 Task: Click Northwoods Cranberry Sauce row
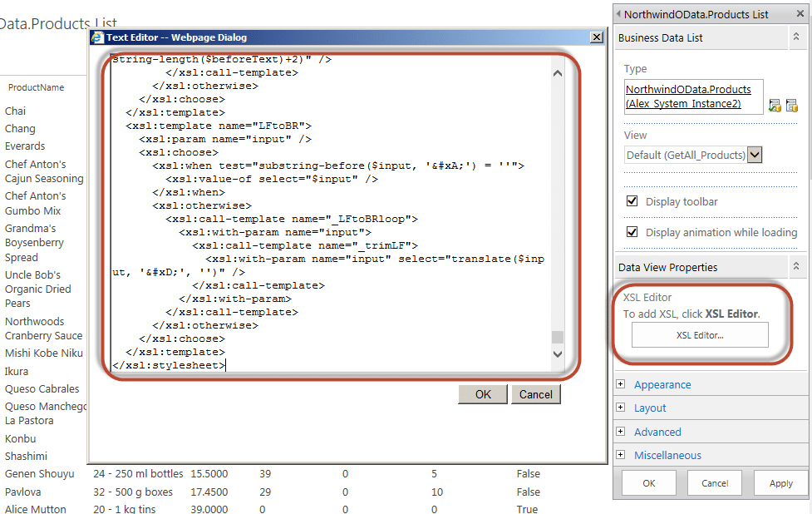43,329
